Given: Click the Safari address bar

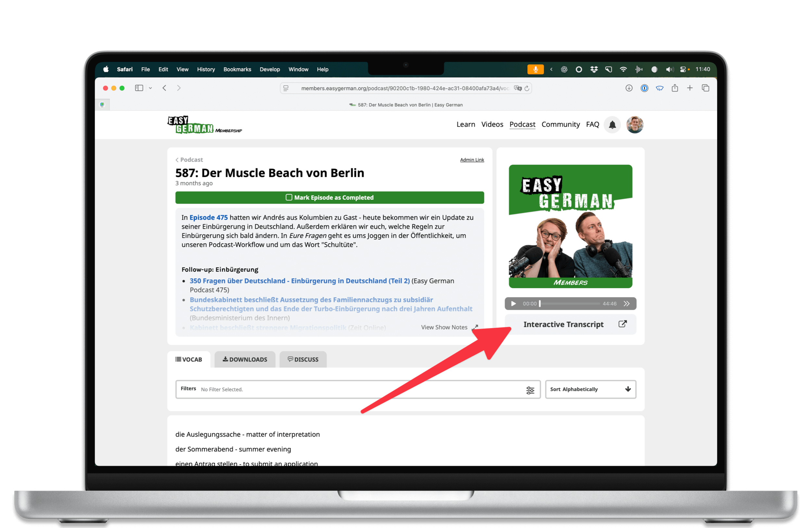Looking at the screenshot, I should coord(406,88).
